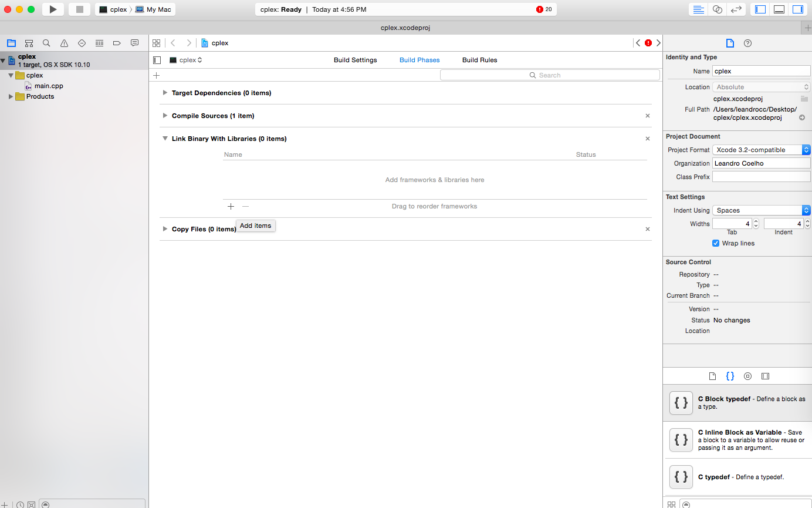Open the Indent Using dropdown
The image size is (812, 508).
tap(761, 210)
